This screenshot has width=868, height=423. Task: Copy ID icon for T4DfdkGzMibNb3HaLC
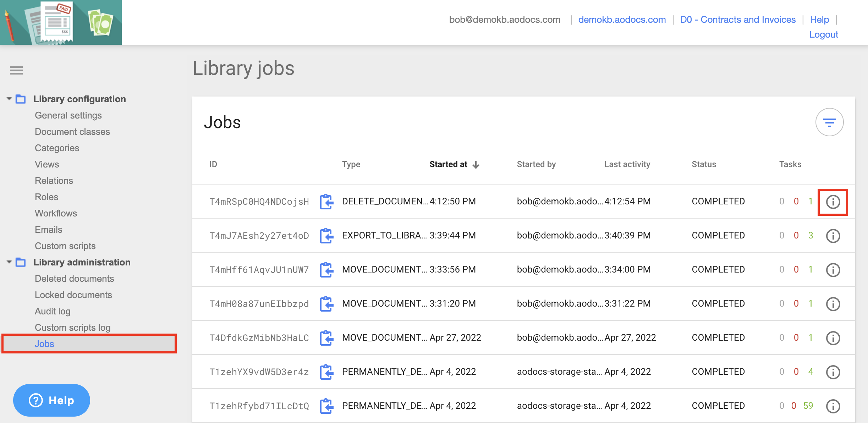point(326,338)
